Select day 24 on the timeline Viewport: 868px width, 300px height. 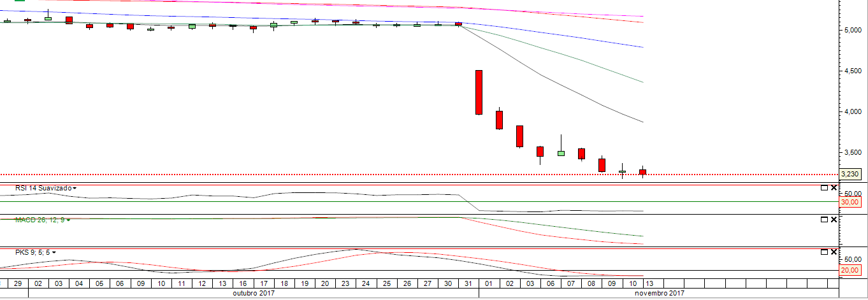coord(366,283)
